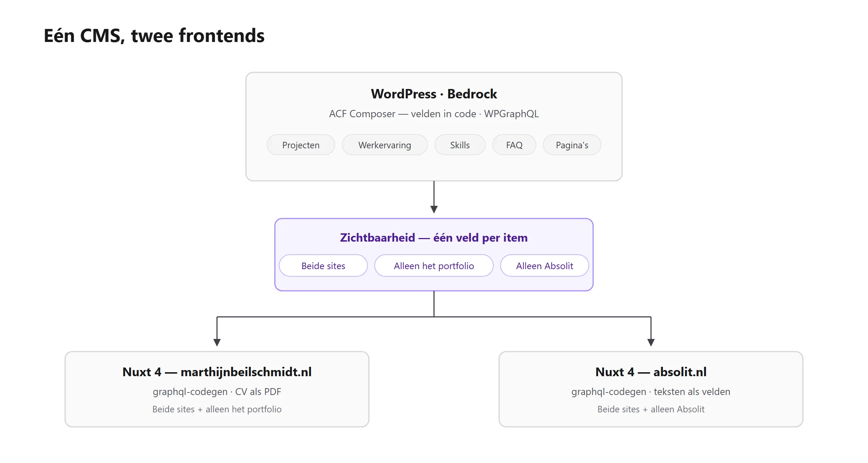Click graphql-codegen · teksten als velden text

pyautogui.click(x=651, y=392)
